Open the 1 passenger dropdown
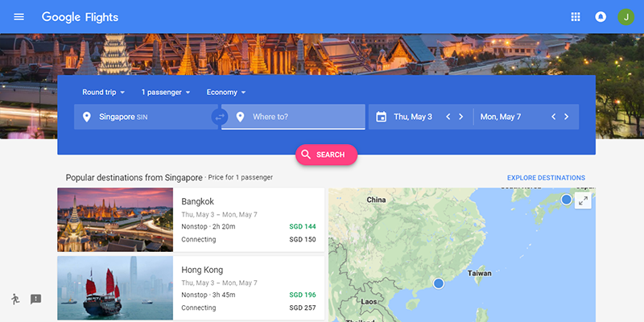 (x=166, y=93)
